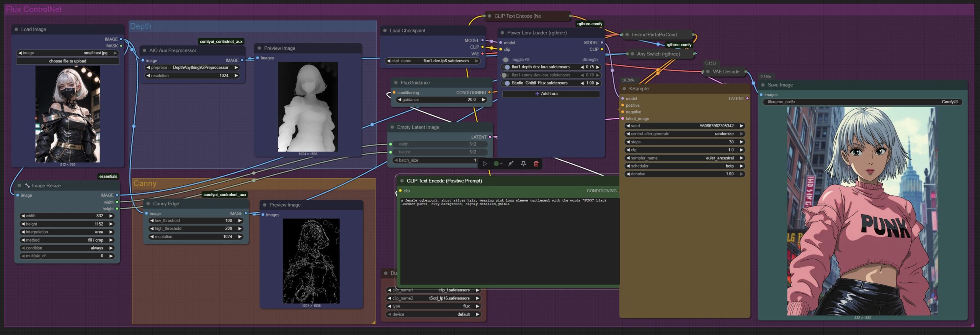
Task: Expand the VAE Decode node title dot
Action: click(x=708, y=72)
